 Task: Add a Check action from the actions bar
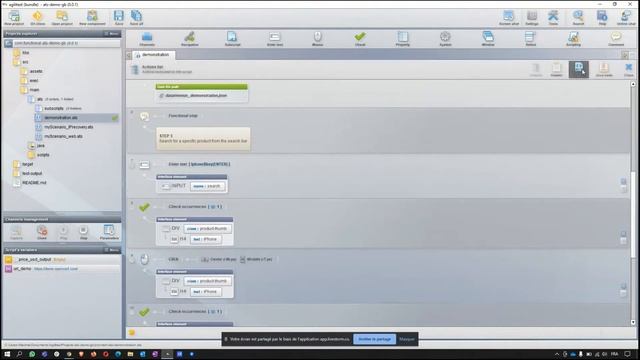[360, 39]
